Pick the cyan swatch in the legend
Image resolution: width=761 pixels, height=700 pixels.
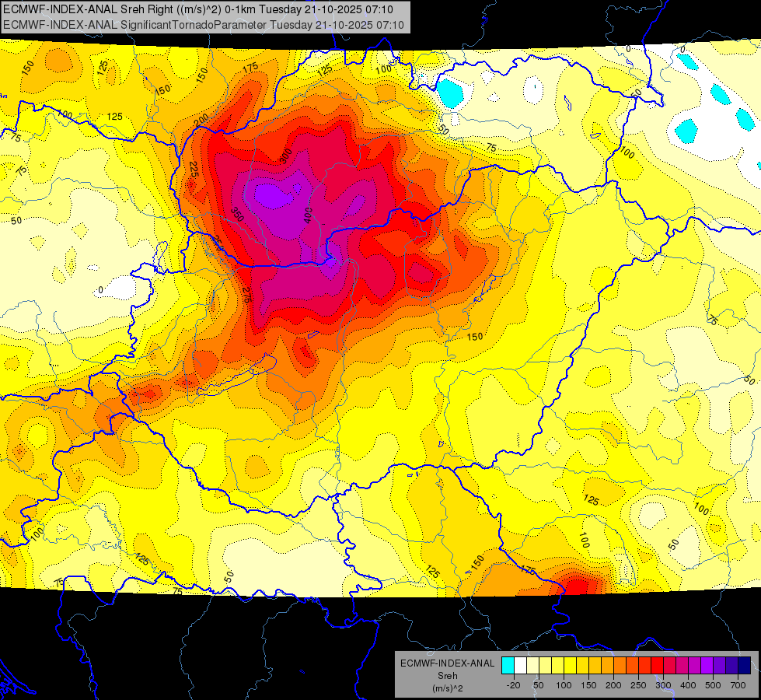[508, 665]
